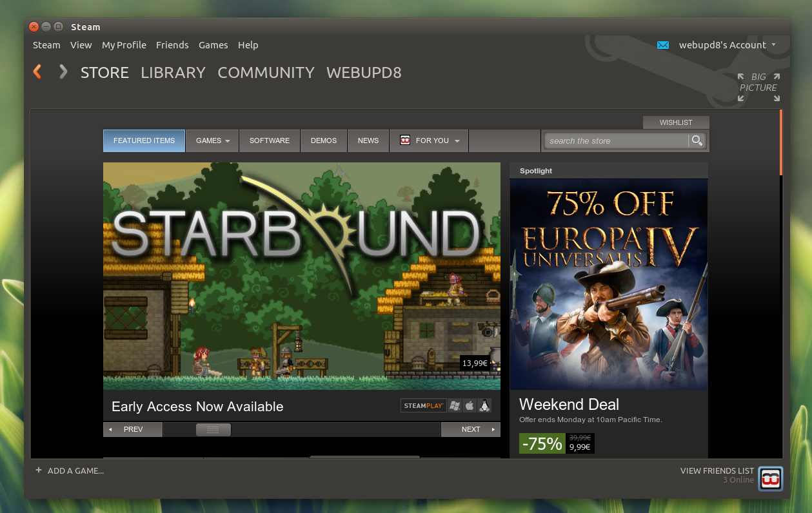Viewport: 812px width, 513px height.
Task: Open the inbox envelope icon
Action: pyautogui.click(x=663, y=45)
